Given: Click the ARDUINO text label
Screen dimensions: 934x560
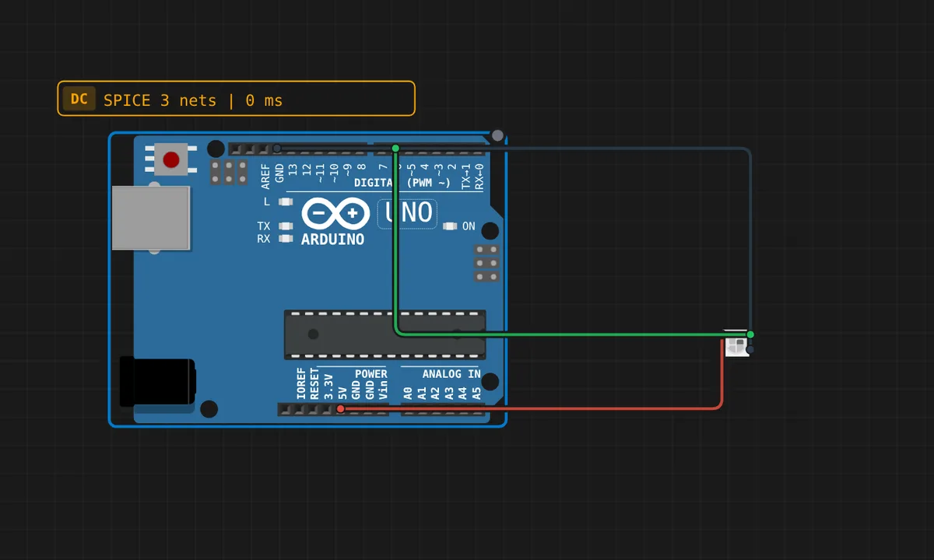Looking at the screenshot, I should coord(333,240).
